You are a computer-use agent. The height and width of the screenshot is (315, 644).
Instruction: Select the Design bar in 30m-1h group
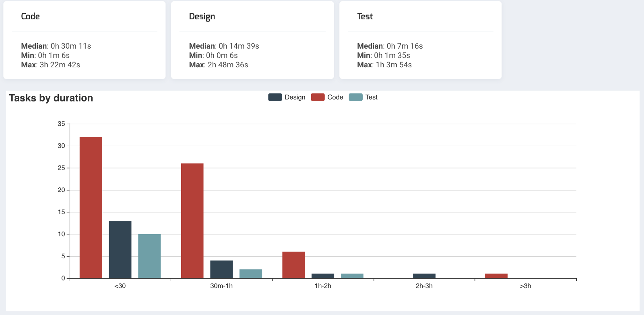(x=221, y=269)
